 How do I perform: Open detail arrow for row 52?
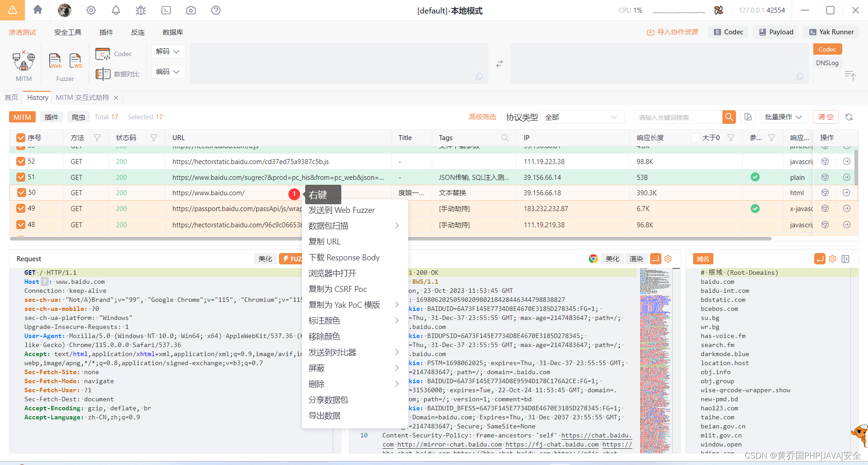[847, 161]
